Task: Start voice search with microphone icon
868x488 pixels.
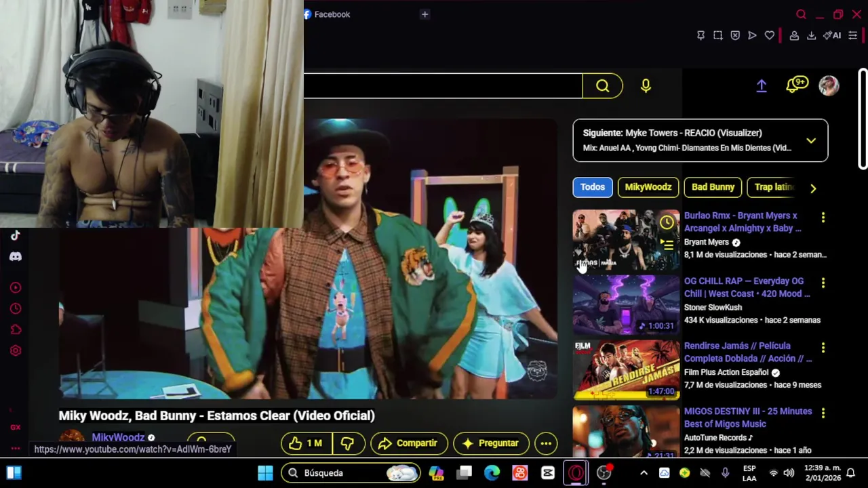Action: point(646,85)
